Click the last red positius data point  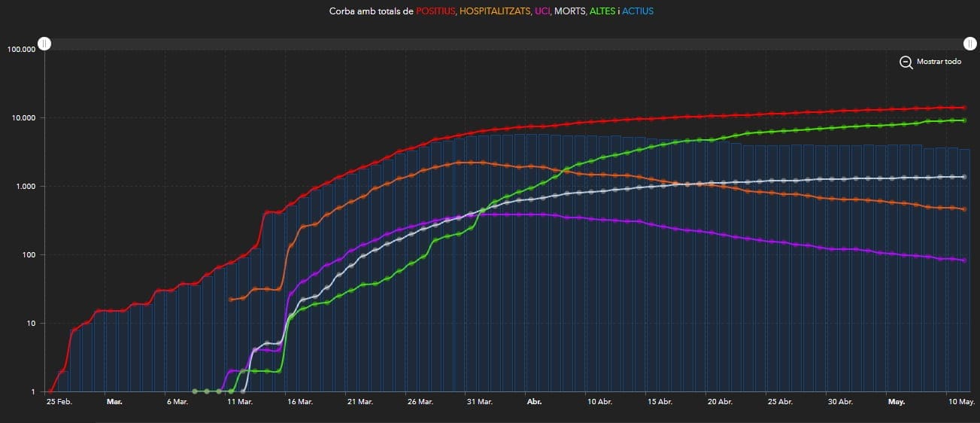pyautogui.click(x=964, y=108)
